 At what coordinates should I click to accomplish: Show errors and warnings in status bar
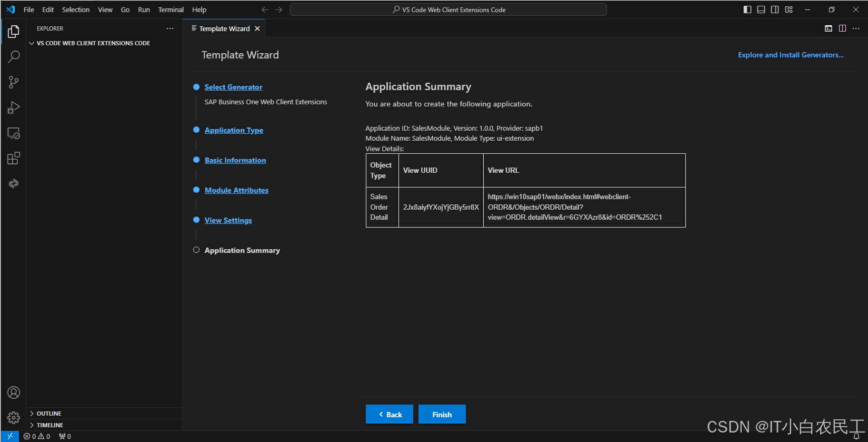click(37, 436)
